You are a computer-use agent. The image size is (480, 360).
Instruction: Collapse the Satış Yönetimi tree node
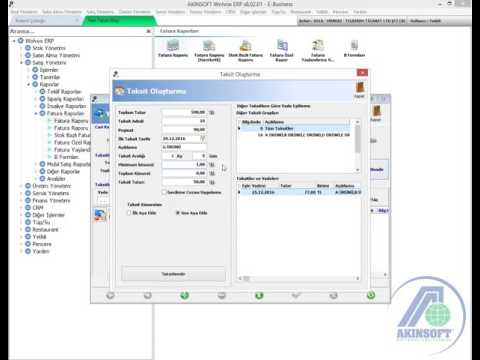(x=21, y=63)
